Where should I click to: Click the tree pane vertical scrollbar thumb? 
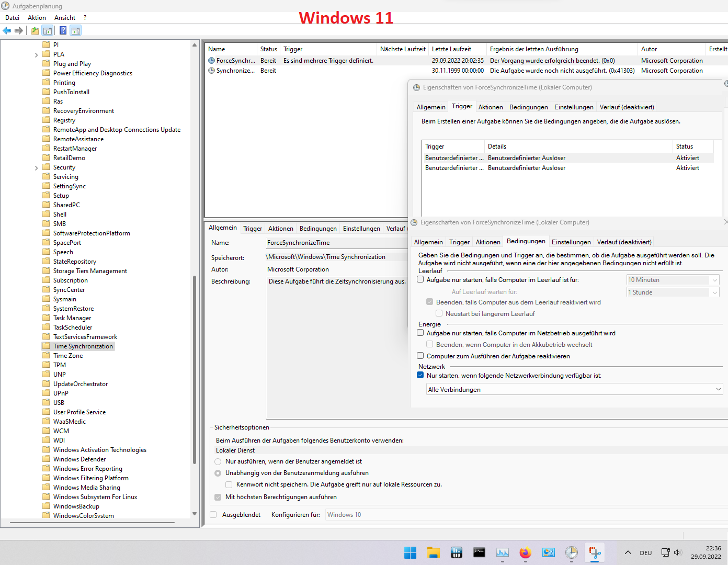click(195, 370)
